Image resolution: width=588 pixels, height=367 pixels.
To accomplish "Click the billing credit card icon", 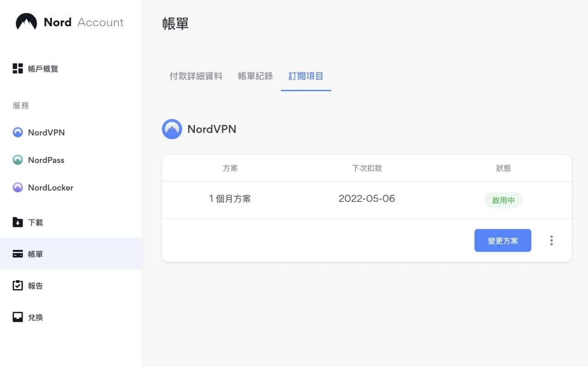I will [x=17, y=254].
